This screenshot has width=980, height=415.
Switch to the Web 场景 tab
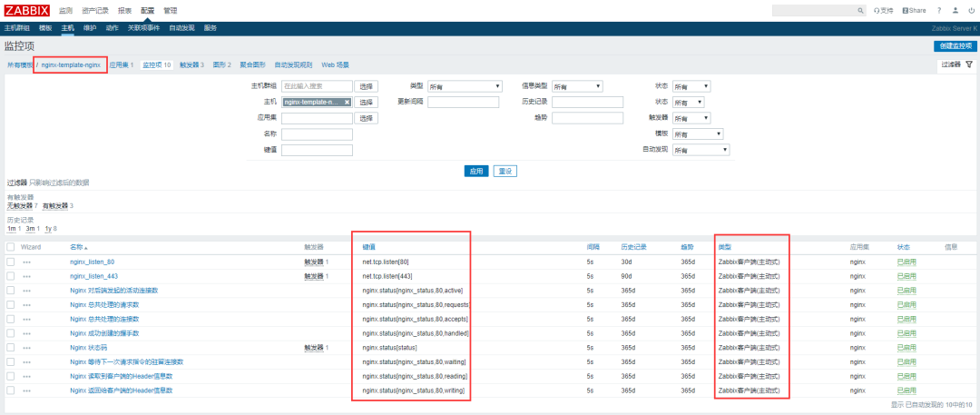(x=335, y=64)
